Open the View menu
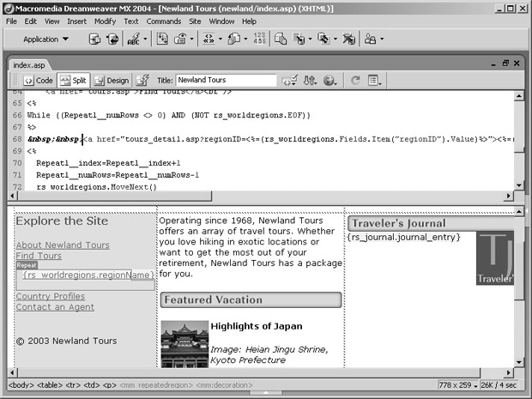This screenshot has width=532, height=399. pyautogui.click(x=51, y=21)
